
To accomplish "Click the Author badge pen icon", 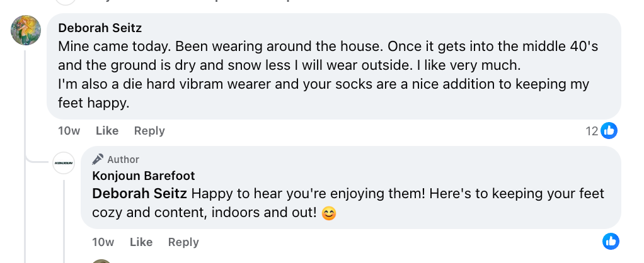I will [x=98, y=159].
